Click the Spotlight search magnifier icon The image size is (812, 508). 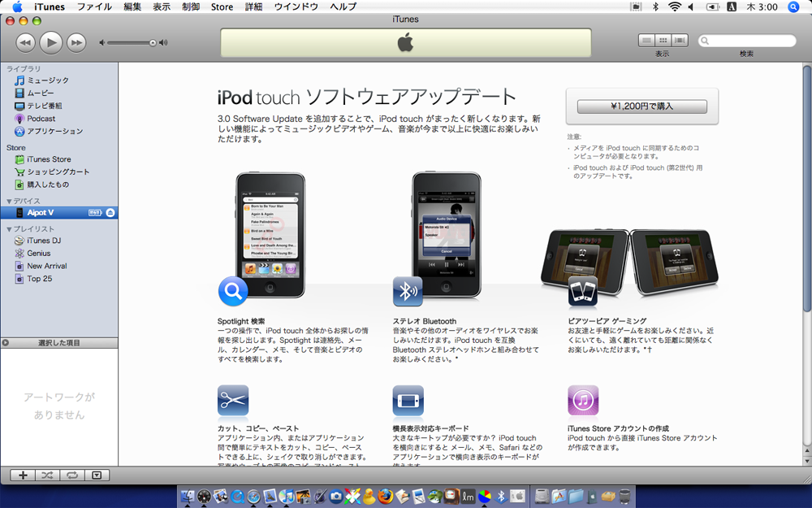pyautogui.click(x=233, y=291)
